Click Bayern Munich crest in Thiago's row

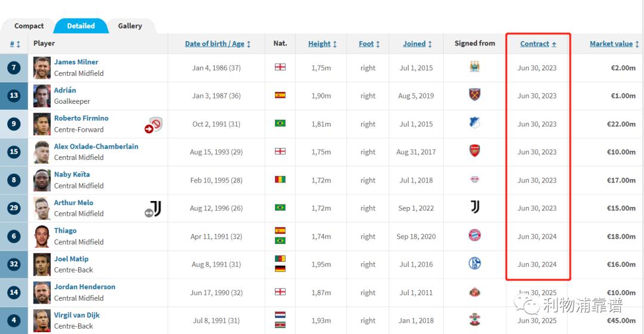click(475, 236)
